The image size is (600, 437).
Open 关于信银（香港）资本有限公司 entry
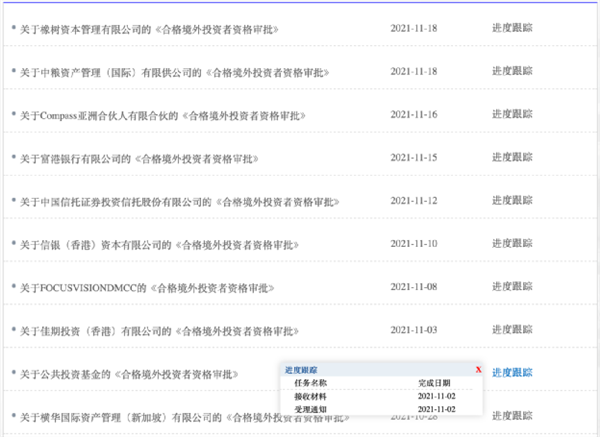(x=159, y=245)
